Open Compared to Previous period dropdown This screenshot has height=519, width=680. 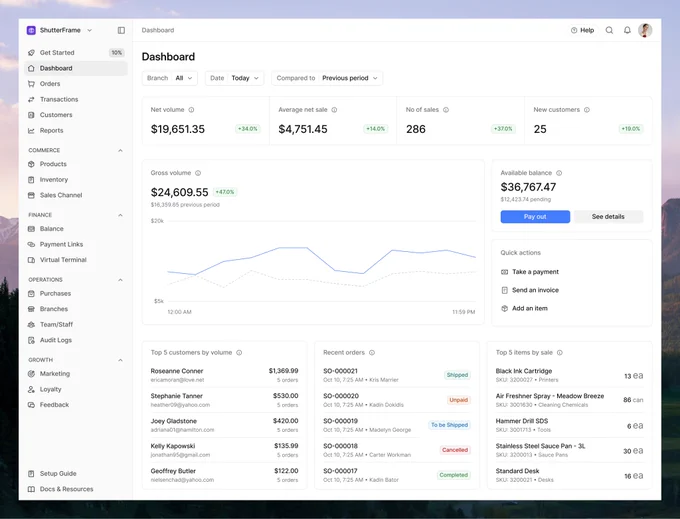pyautogui.click(x=327, y=78)
